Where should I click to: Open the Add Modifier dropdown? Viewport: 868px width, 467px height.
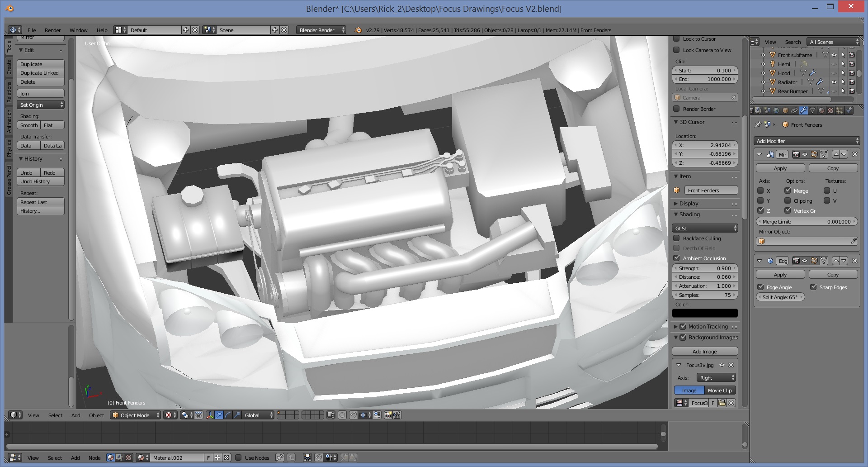tap(807, 141)
